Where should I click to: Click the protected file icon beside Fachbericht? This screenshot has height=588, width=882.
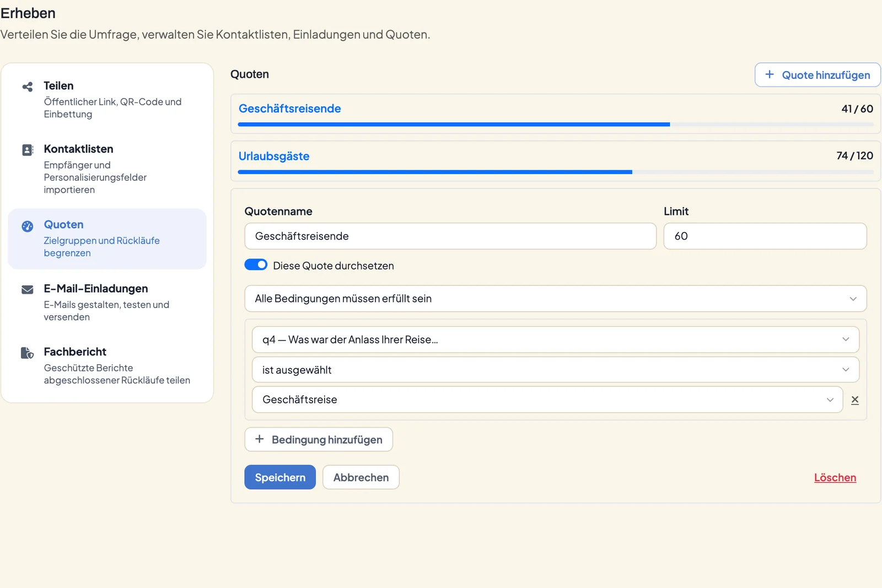(27, 353)
